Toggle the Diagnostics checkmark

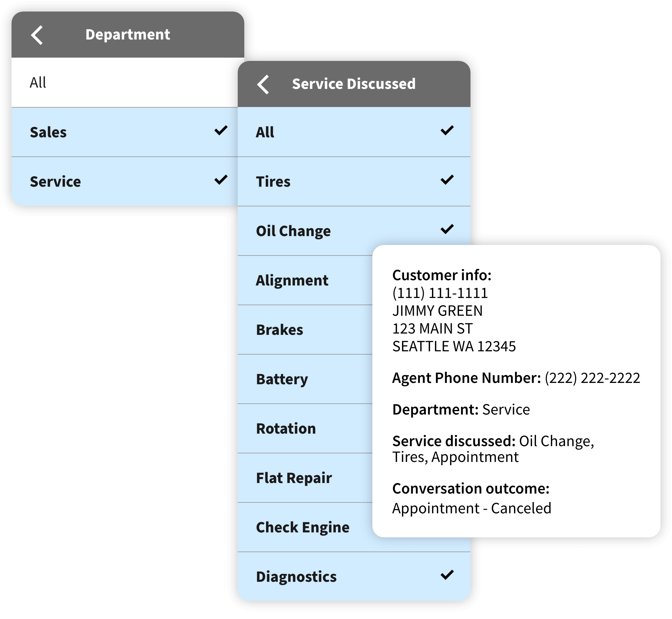pos(447,575)
